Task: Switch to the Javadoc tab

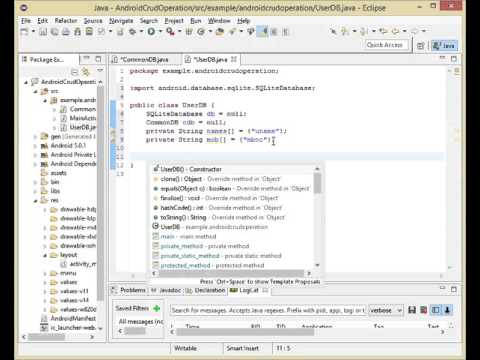Action: (166, 290)
